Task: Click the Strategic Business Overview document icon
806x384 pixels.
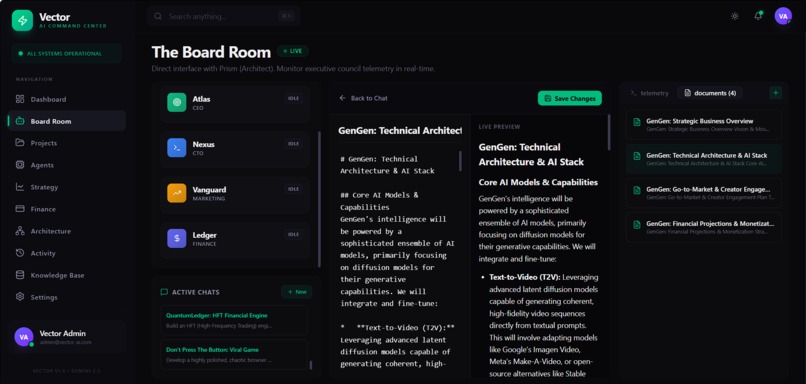Action: [637, 122]
